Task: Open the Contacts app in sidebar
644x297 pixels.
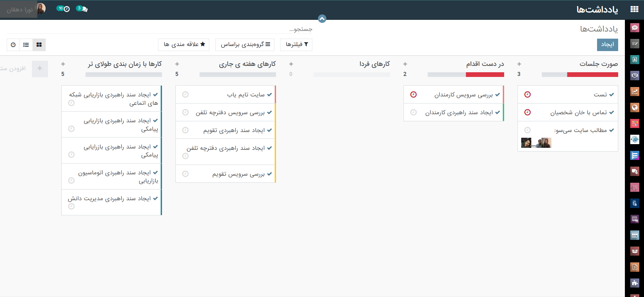Action: 634,59
